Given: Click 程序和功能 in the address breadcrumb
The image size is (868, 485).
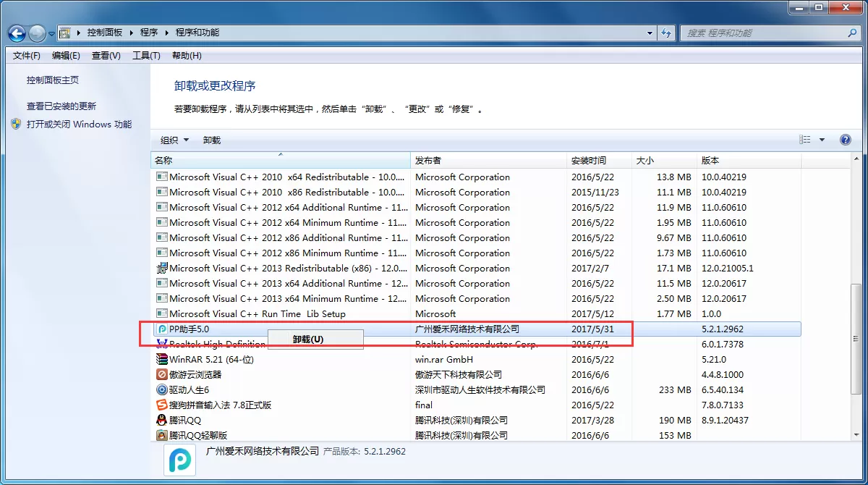Looking at the screenshot, I should coord(197,33).
